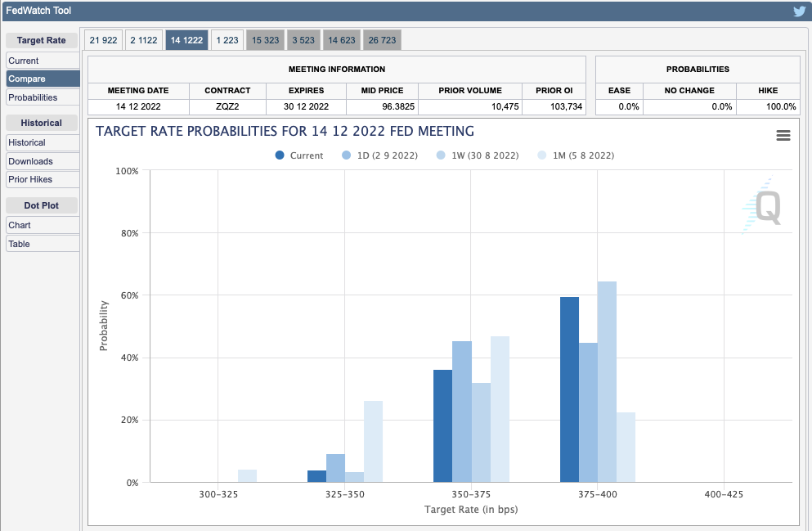Click the chart title text
Image resolution: width=812 pixels, height=531 pixels.
(285, 131)
